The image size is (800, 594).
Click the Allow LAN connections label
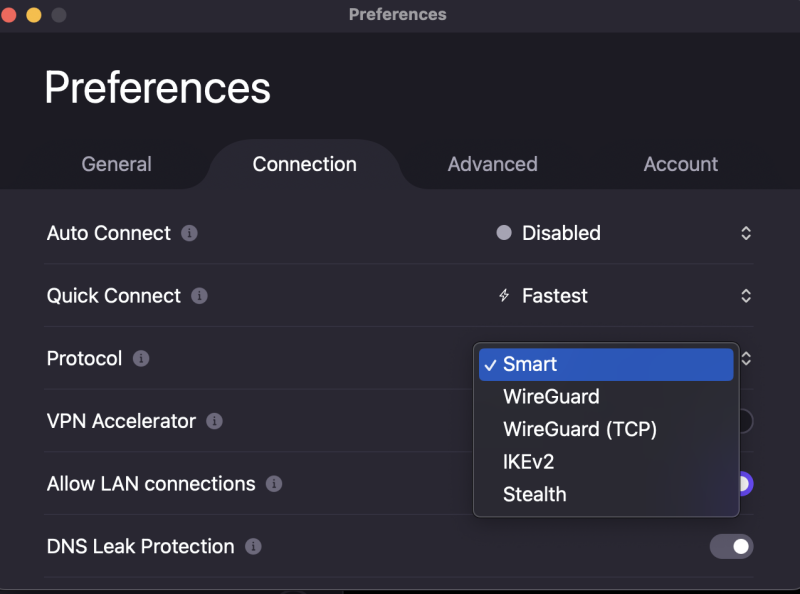point(151,484)
